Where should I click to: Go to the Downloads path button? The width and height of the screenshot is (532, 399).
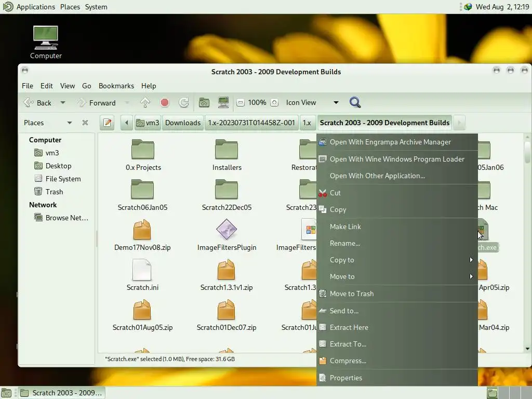click(183, 123)
